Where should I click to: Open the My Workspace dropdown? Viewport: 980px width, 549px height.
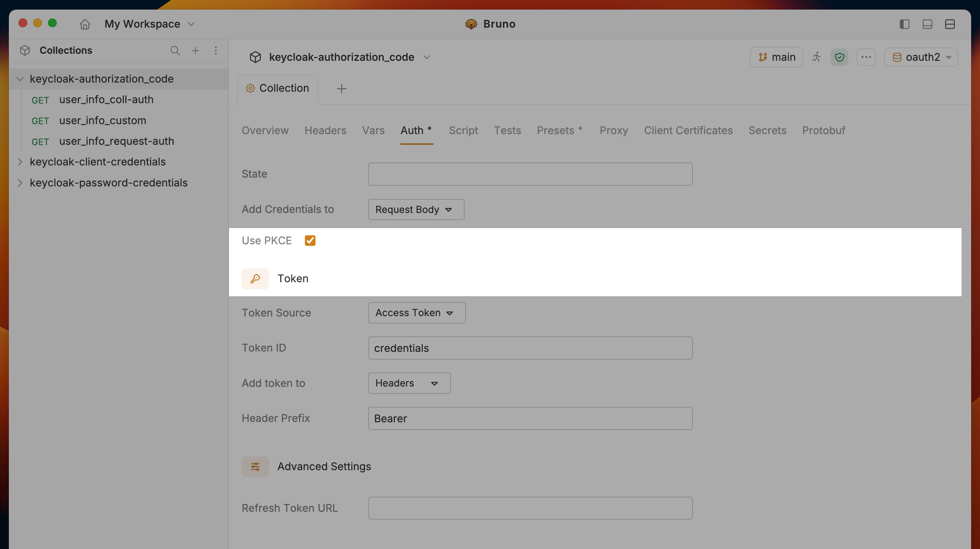click(x=150, y=24)
